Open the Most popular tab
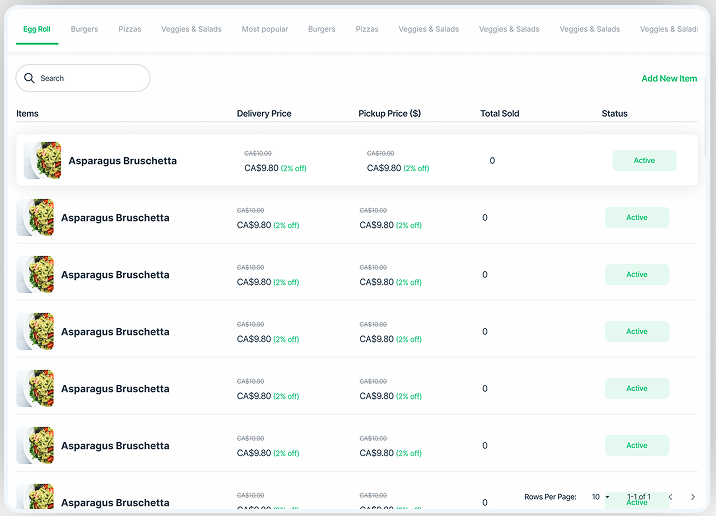 tap(265, 29)
